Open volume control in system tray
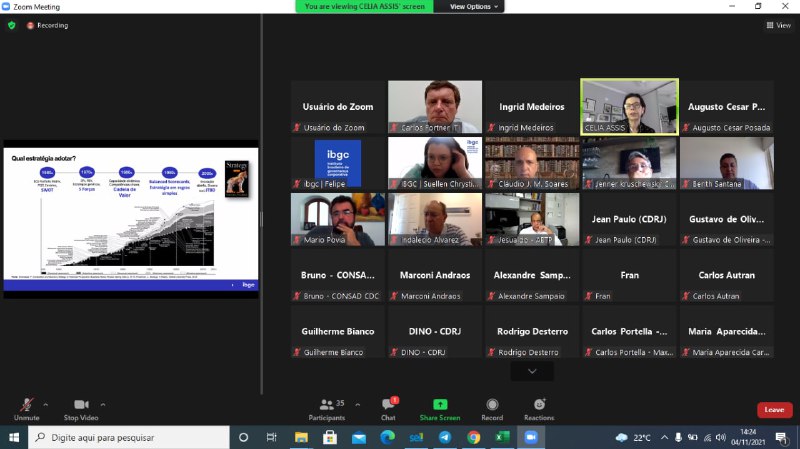 click(x=721, y=437)
